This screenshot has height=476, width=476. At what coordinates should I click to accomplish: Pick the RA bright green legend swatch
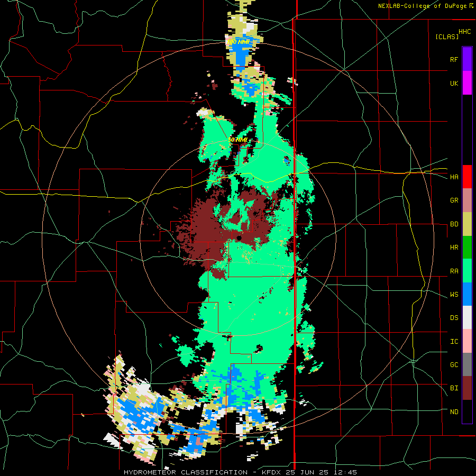[x=467, y=271]
